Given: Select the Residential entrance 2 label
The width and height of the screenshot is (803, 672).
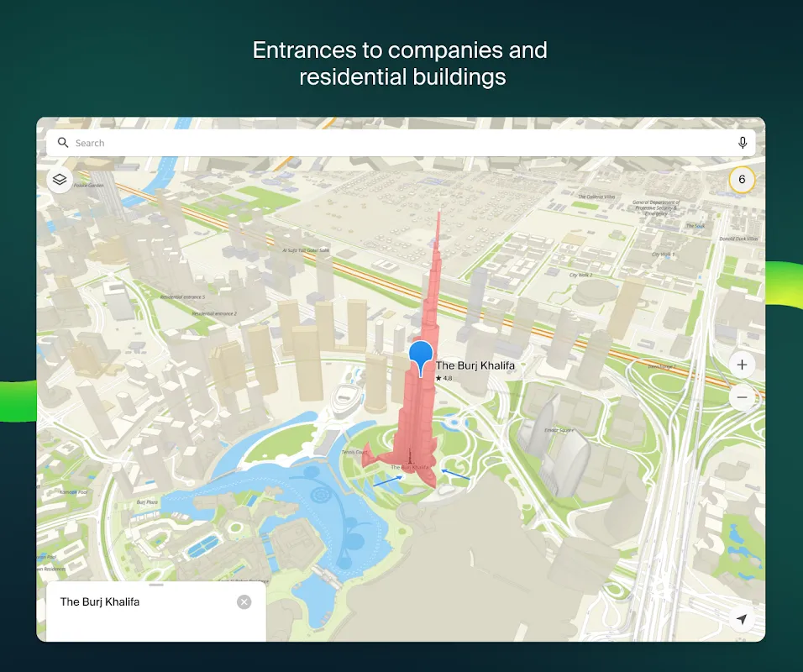Looking at the screenshot, I should point(214,313).
